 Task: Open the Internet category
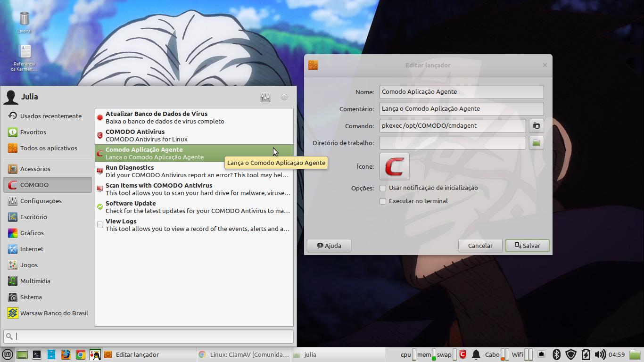(x=48, y=249)
